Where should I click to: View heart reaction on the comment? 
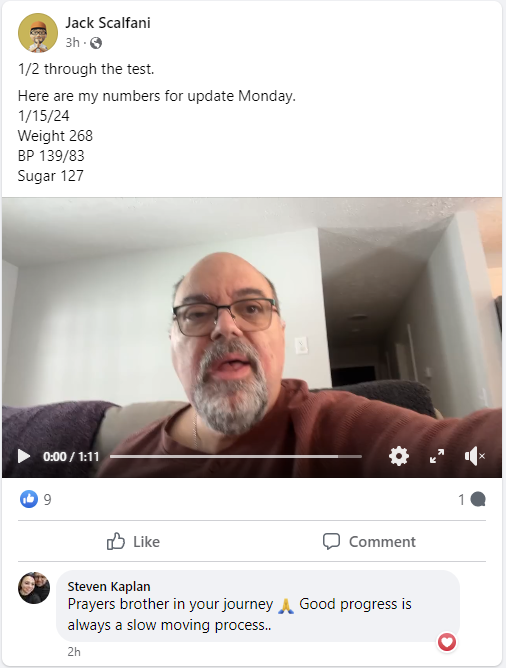447,642
